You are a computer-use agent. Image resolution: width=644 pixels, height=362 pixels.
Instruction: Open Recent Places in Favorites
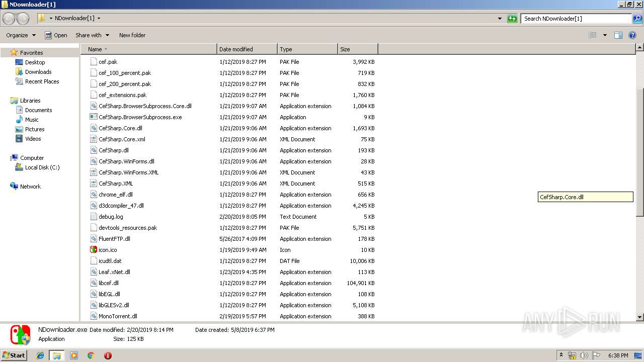pyautogui.click(x=42, y=81)
